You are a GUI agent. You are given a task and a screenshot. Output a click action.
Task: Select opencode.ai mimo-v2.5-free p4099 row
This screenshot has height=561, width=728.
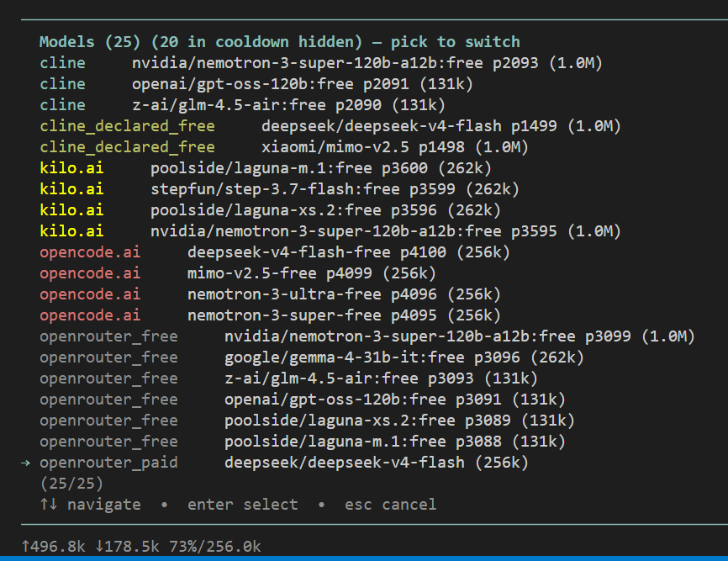(238, 273)
